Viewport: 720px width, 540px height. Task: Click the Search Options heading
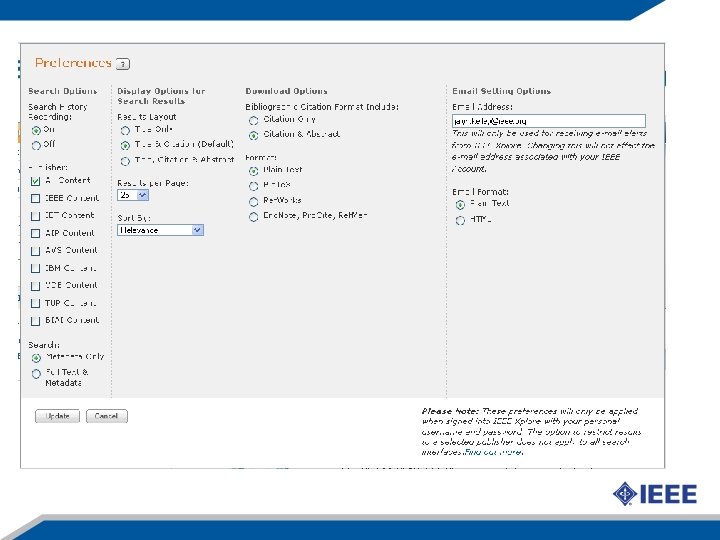[x=62, y=91]
